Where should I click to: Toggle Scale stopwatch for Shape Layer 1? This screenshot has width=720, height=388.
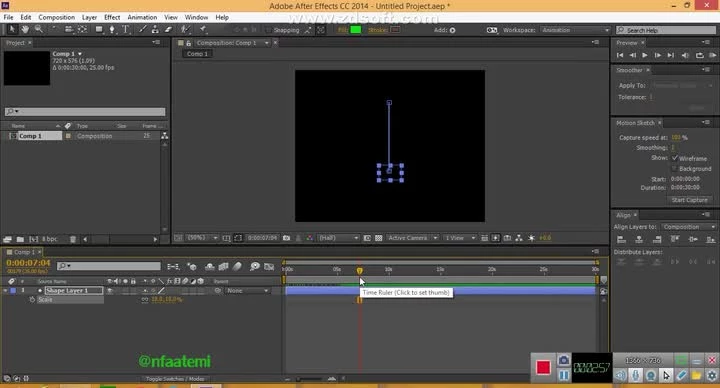click(32, 299)
